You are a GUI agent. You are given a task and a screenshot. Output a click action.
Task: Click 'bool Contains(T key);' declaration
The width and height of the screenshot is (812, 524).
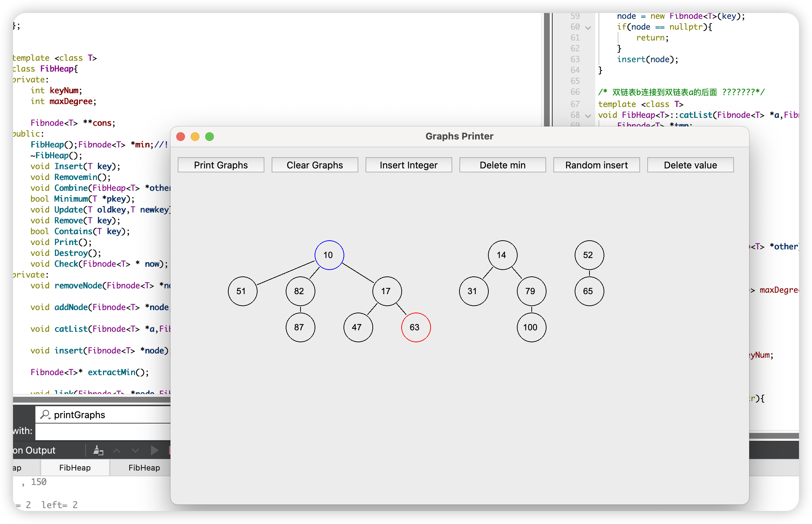click(80, 231)
